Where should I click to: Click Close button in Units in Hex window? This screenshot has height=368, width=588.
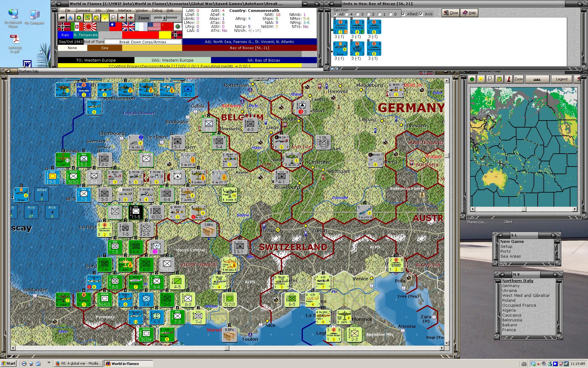(x=450, y=13)
